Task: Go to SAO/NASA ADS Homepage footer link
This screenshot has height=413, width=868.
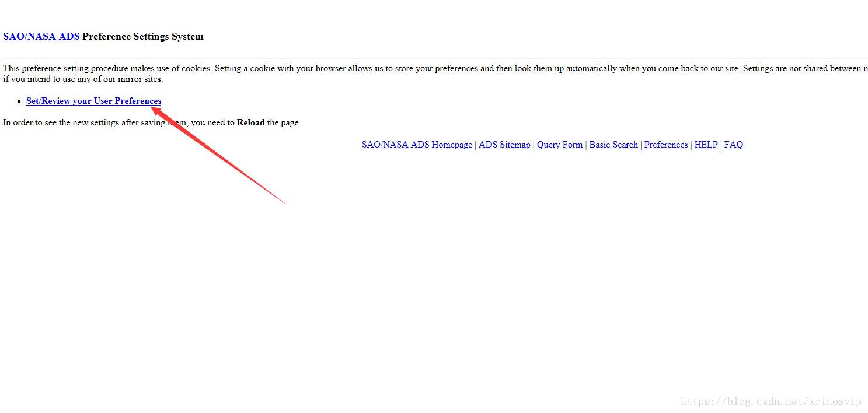Action: pyautogui.click(x=417, y=145)
